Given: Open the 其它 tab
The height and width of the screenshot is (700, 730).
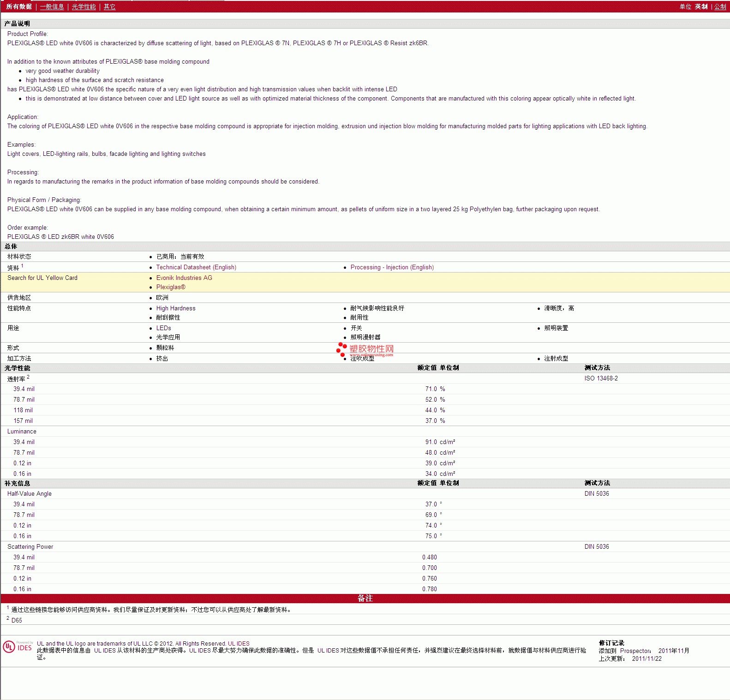Looking at the screenshot, I should [x=109, y=6].
